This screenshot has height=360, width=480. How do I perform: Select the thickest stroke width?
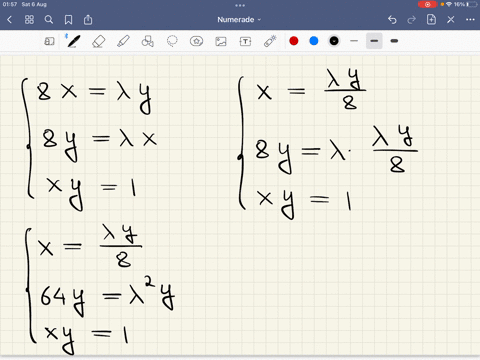(x=394, y=41)
